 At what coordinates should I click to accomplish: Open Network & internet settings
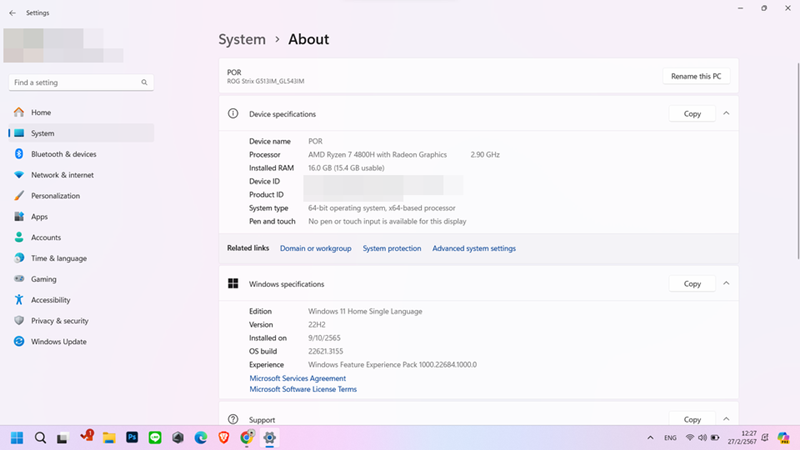pos(62,175)
